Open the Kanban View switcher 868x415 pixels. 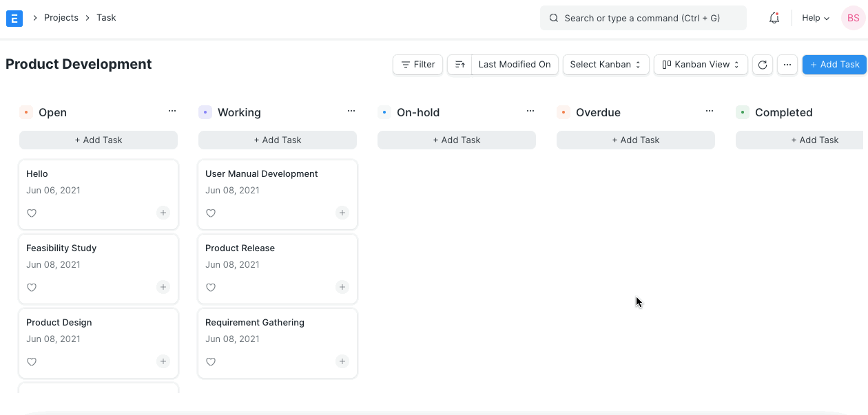click(700, 64)
